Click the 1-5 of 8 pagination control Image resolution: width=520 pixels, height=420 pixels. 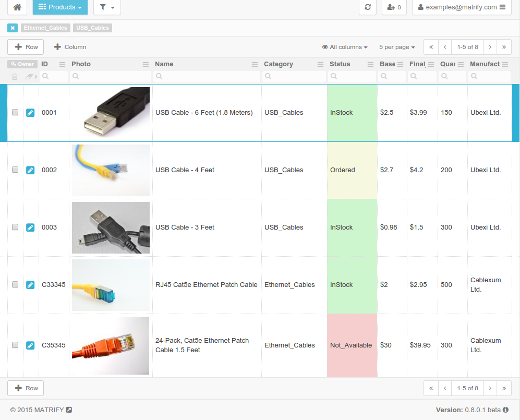[x=467, y=47]
